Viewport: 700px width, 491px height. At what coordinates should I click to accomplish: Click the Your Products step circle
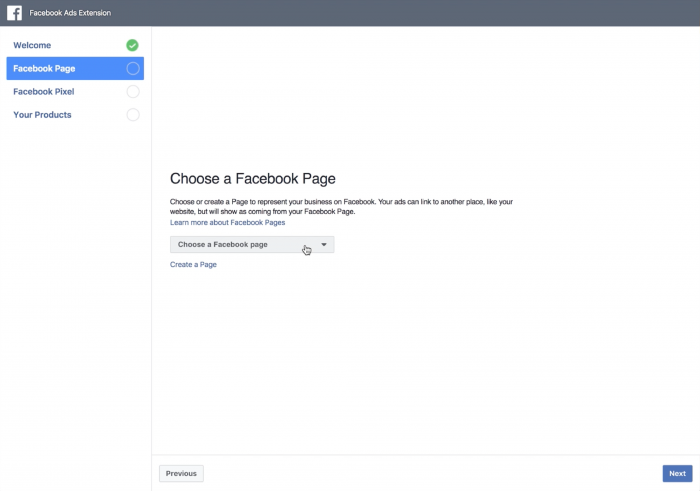tap(133, 115)
